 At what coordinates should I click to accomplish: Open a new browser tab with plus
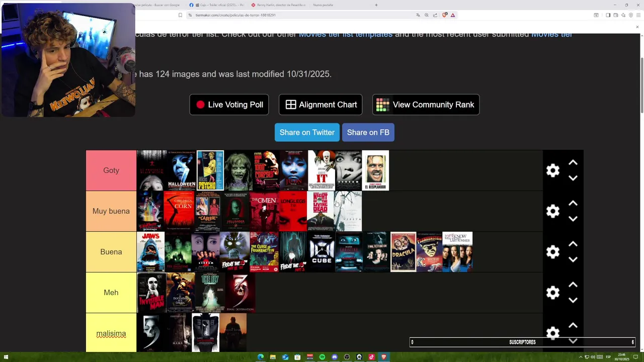[376, 5]
